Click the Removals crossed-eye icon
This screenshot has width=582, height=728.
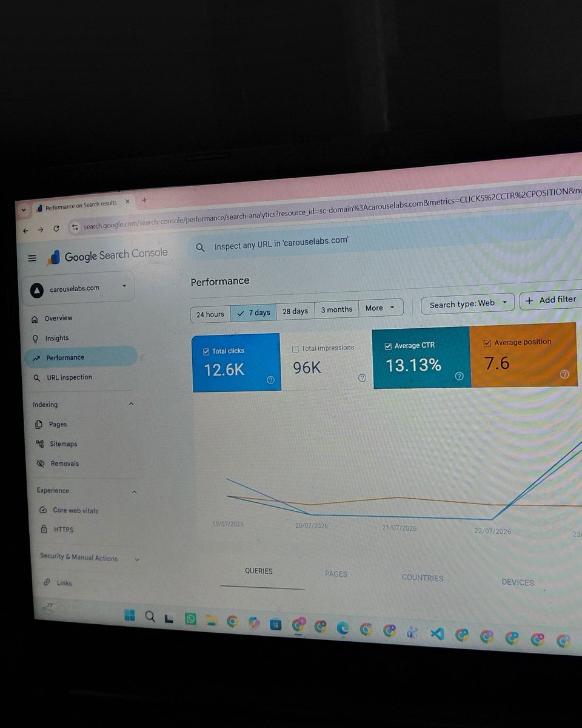pos(41,463)
